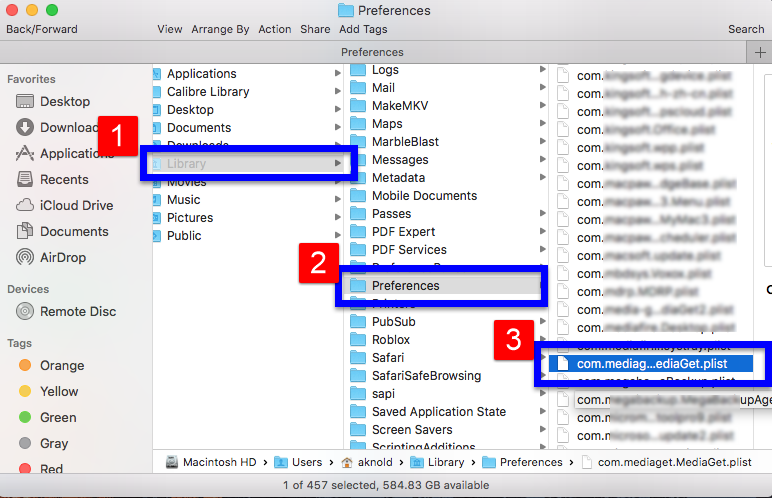Select the Saved Application State folder

point(438,412)
